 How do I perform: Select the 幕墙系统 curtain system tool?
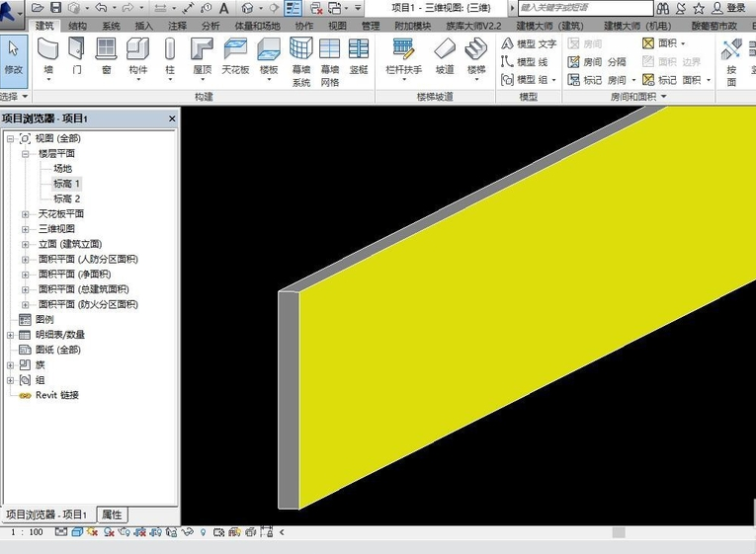[x=301, y=61]
